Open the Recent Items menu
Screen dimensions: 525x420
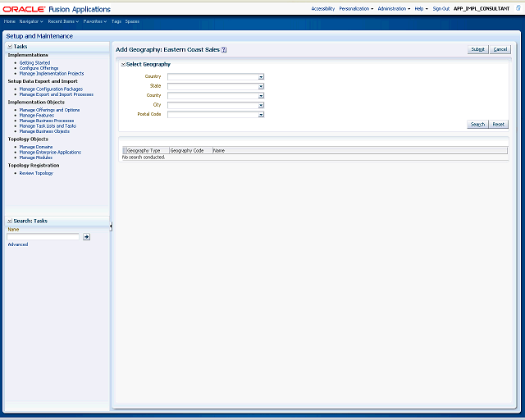(63, 21)
